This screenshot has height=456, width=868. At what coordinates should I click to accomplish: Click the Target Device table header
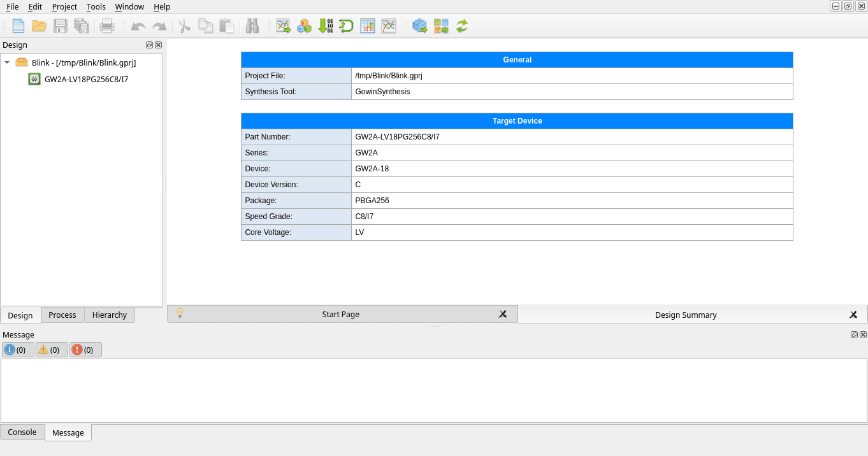(517, 121)
